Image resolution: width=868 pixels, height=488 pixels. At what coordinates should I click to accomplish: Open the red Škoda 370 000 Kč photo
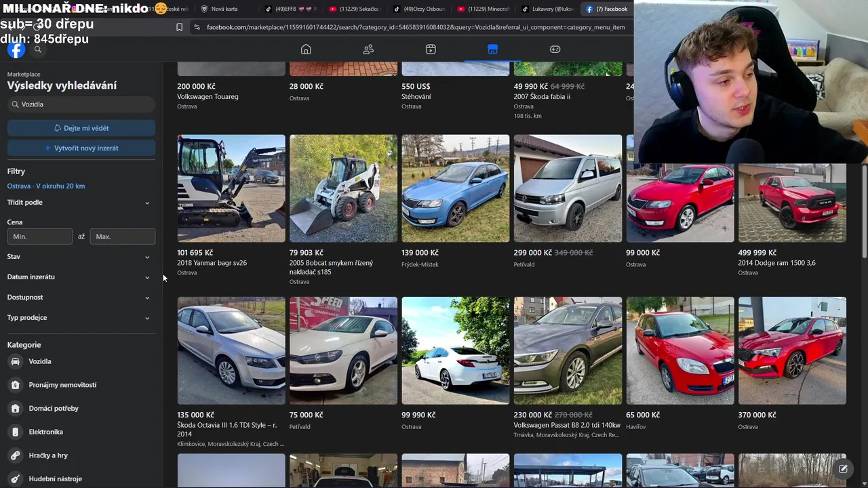792,350
